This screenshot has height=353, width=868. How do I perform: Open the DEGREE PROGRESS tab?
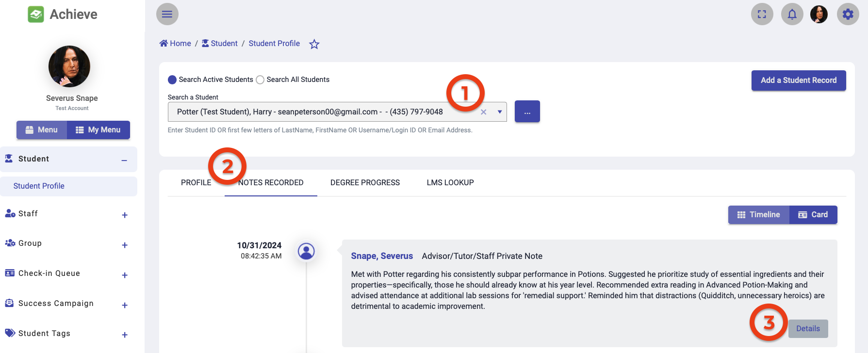coord(365,183)
